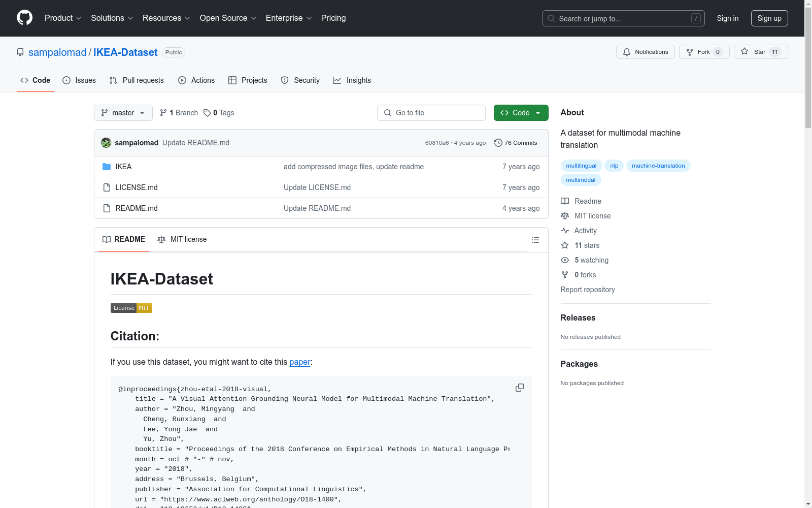Select the Code tab
Image resolution: width=812 pixels, height=508 pixels.
[x=36, y=80]
